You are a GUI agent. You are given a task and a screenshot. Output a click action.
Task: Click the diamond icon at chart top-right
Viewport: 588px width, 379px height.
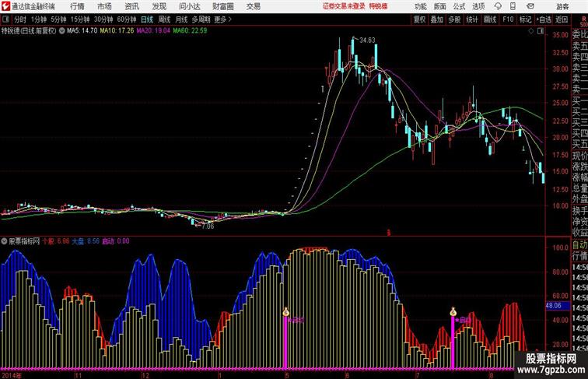tap(531, 31)
